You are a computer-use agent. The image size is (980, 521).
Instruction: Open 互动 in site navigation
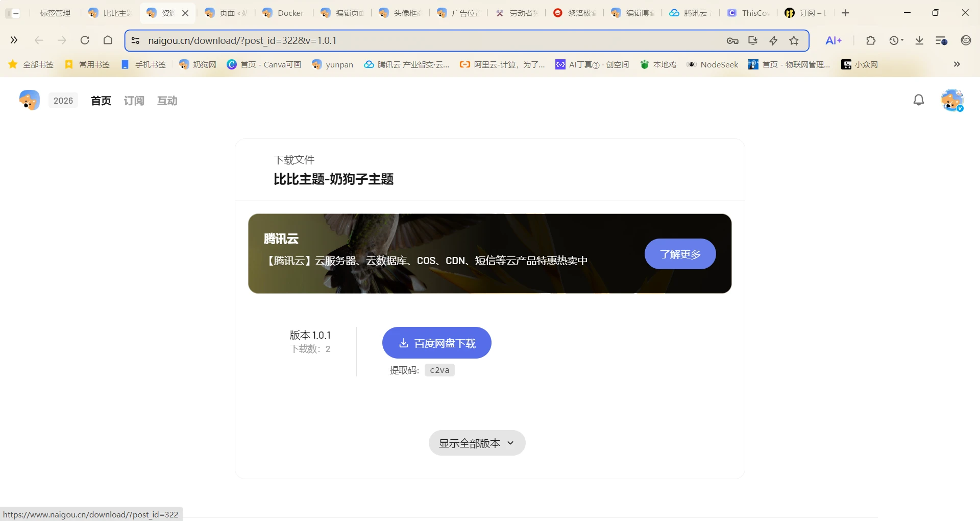(x=167, y=101)
